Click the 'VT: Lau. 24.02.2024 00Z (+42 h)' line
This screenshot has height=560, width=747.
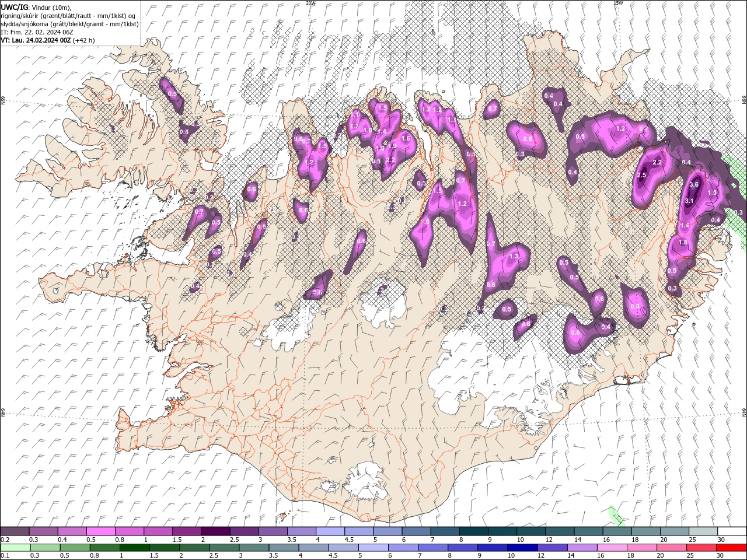(x=48, y=40)
